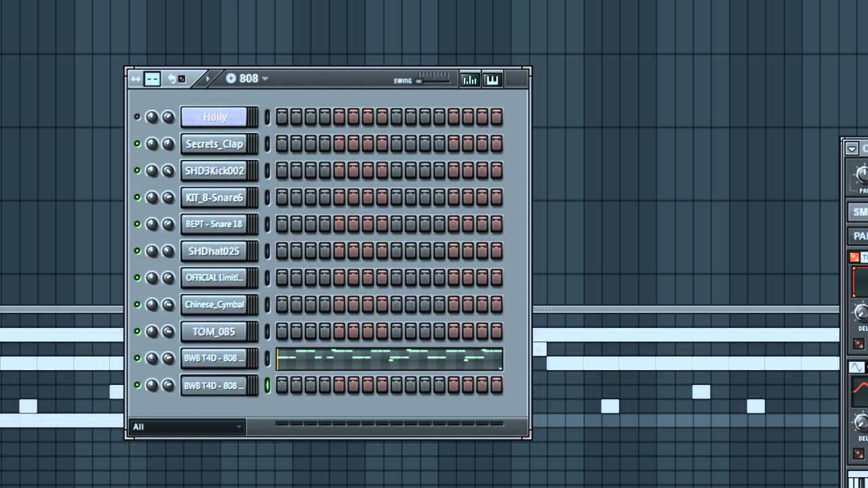
Task: Open the All channel filter dropdown
Action: [x=187, y=426]
